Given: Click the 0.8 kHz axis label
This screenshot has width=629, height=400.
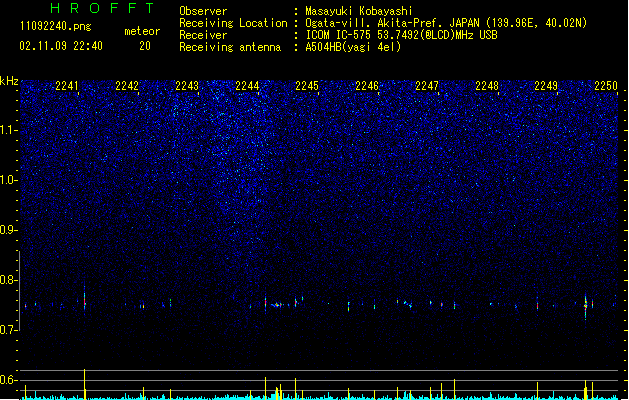Looking at the screenshot, I should click(8, 280).
